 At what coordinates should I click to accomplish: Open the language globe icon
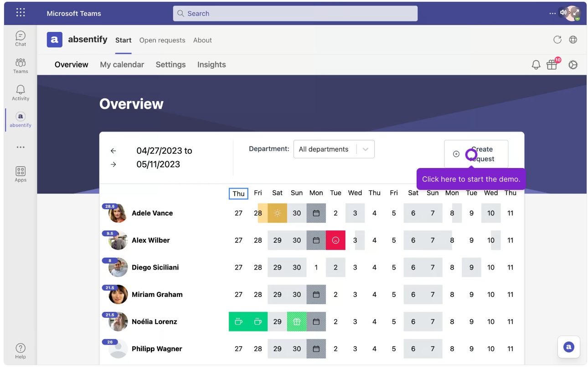click(x=573, y=40)
